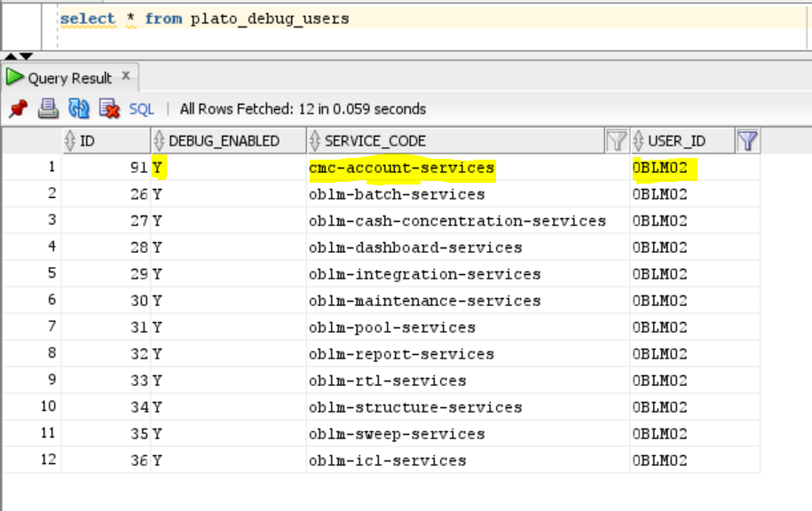
Task: Select row number 12 in the grid
Action: (48, 460)
